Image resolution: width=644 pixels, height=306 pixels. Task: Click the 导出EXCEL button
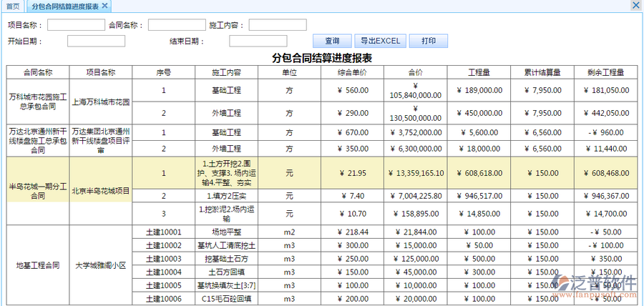(380, 41)
